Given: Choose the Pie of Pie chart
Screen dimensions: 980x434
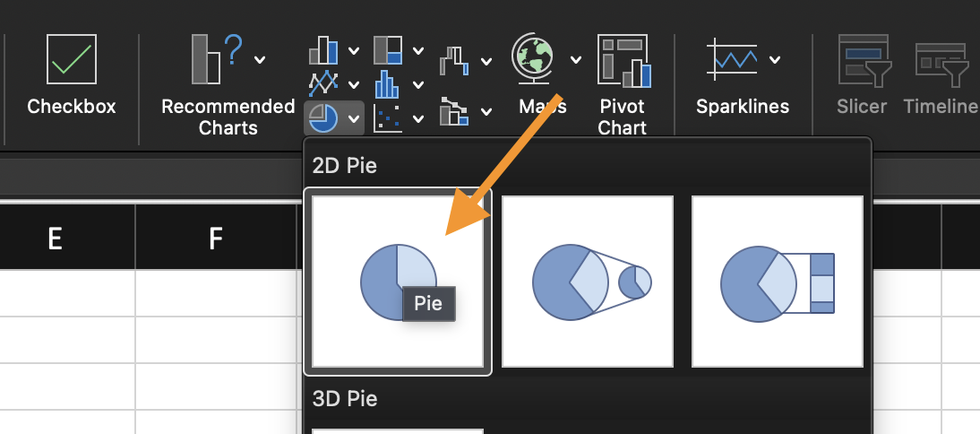Looking at the screenshot, I should (x=587, y=282).
